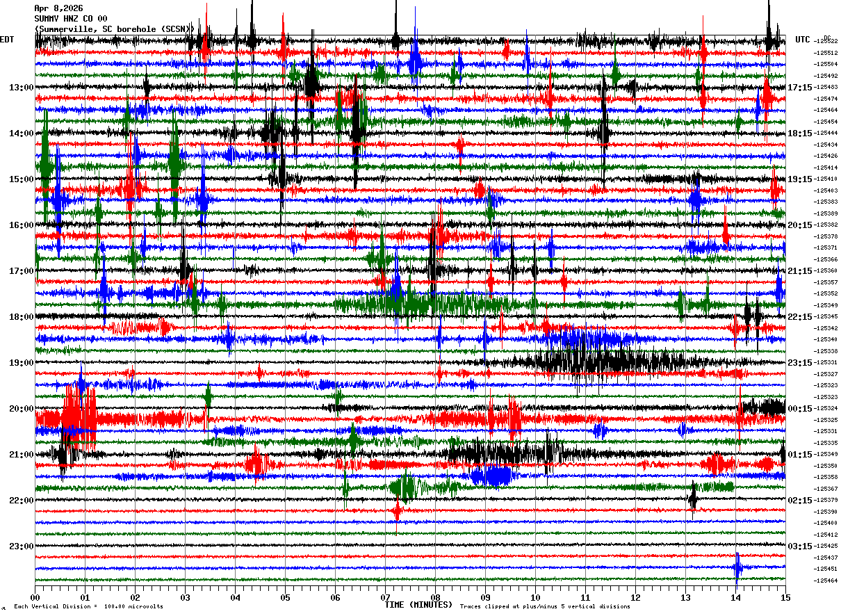Click the '01' minute tick label
The image size is (841, 616).
pos(85,598)
